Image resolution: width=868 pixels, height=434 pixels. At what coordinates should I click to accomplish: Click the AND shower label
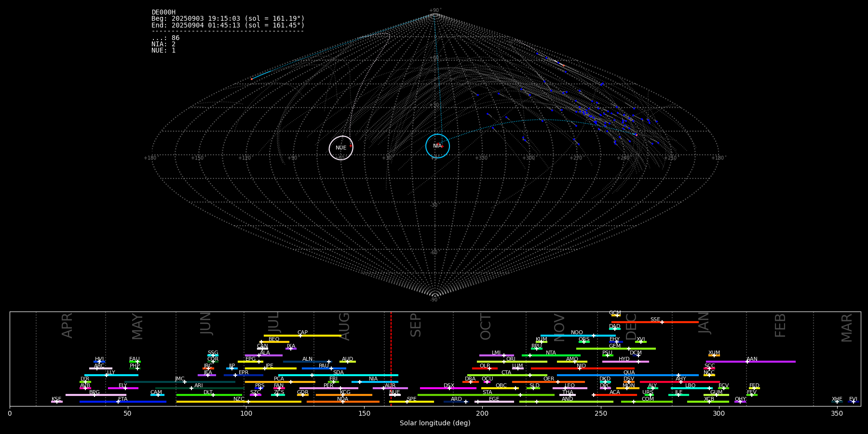568,399
